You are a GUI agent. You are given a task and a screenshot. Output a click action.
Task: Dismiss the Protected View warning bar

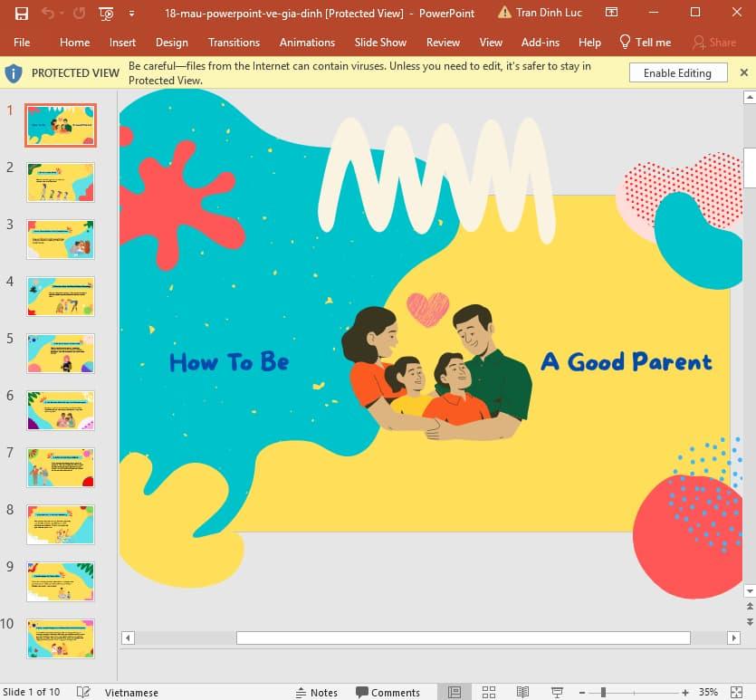(x=744, y=72)
